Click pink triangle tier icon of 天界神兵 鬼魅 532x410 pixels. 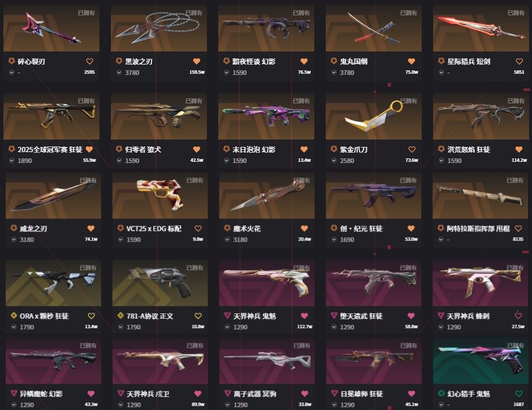[x=227, y=316]
